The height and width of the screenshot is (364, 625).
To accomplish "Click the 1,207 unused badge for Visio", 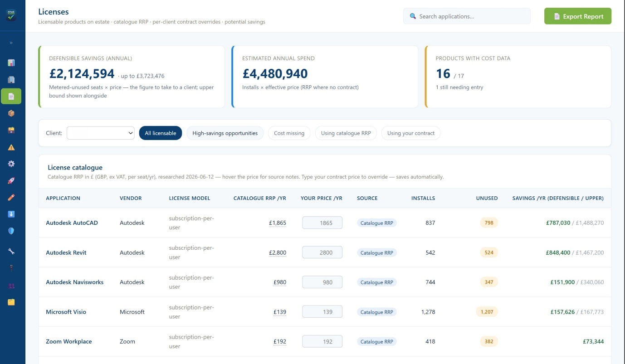I will point(487,312).
